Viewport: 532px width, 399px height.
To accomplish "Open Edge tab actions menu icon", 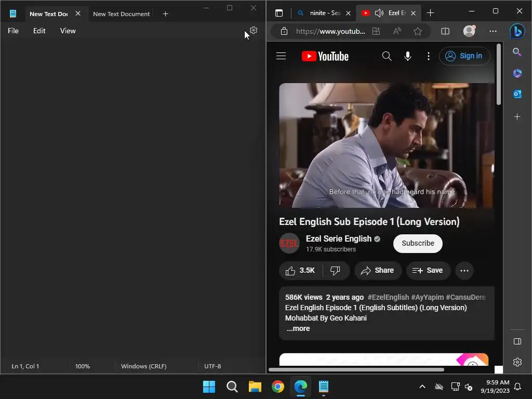I will click(x=279, y=13).
